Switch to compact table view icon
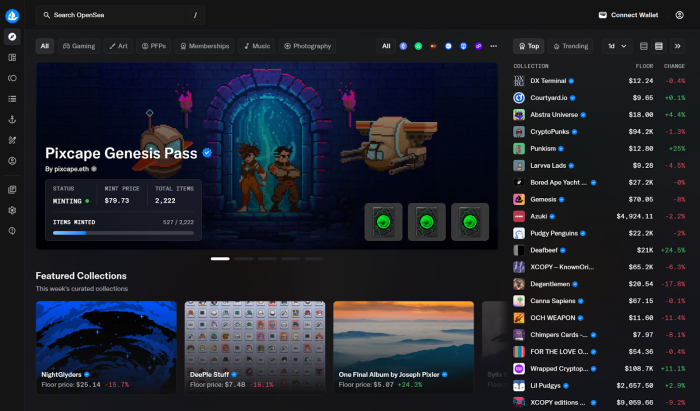 click(x=643, y=46)
